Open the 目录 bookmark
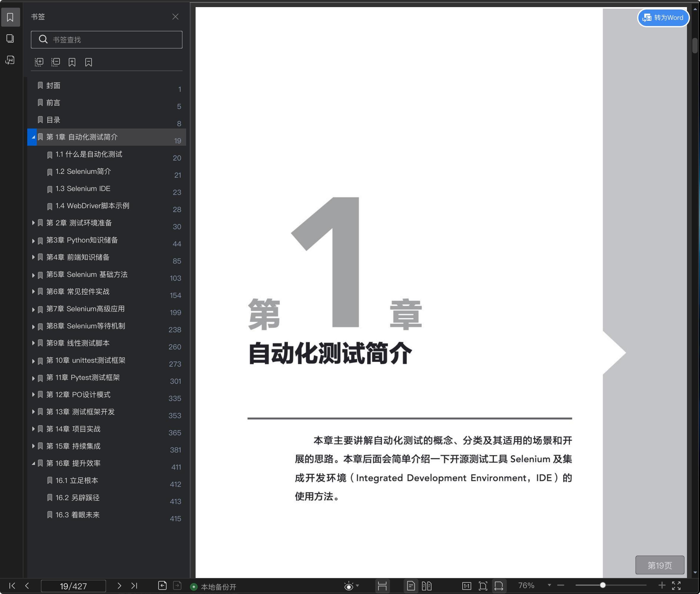The image size is (700, 594). (x=106, y=120)
